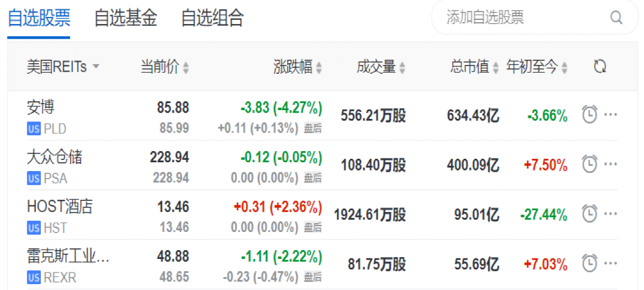Click the REXR ticker symbol
Image resolution: width=644 pixels, height=290 pixels.
60,278
